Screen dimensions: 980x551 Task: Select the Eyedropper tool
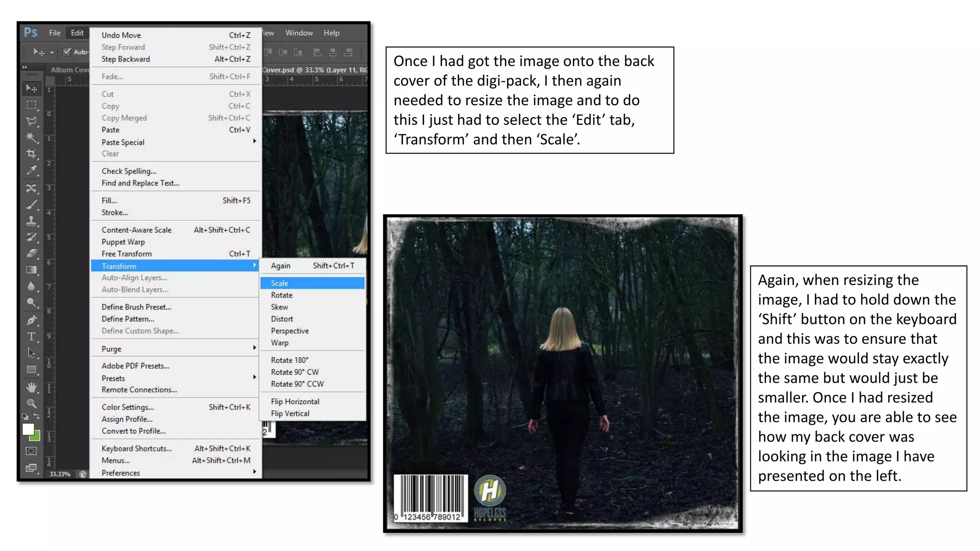point(32,170)
